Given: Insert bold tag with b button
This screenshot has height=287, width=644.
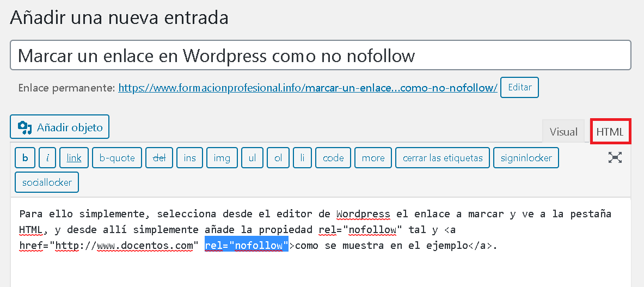Looking at the screenshot, I should click(26, 158).
